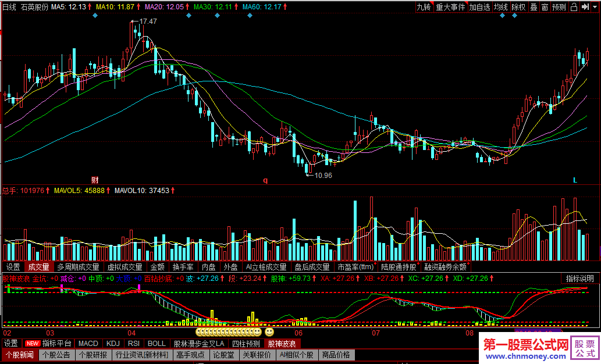Switch to 多周期成交量 tab

[x=78, y=267]
